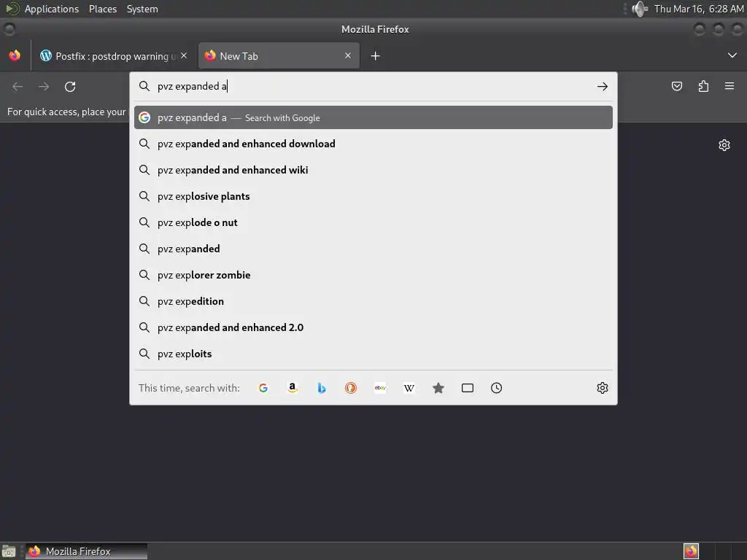This screenshot has width=747, height=560.
Task: Search with the eBay one-off icon
Action: coord(380,388)
